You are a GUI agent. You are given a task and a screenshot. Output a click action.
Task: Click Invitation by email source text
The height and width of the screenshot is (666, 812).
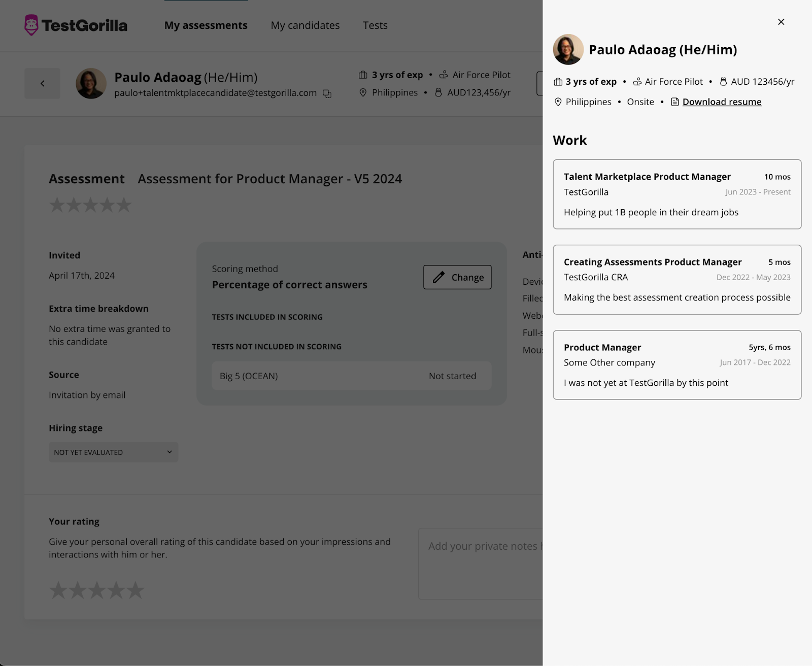tap(87, 395)
